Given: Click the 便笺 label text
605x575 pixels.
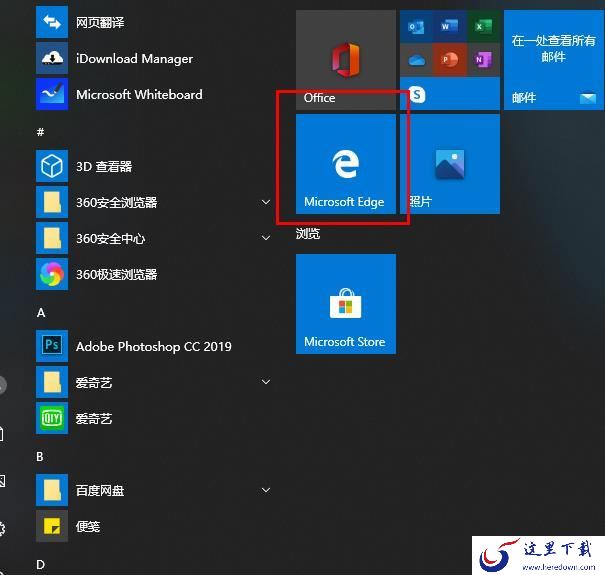Looking at the screenshot, I should click(x=88, y=526).
